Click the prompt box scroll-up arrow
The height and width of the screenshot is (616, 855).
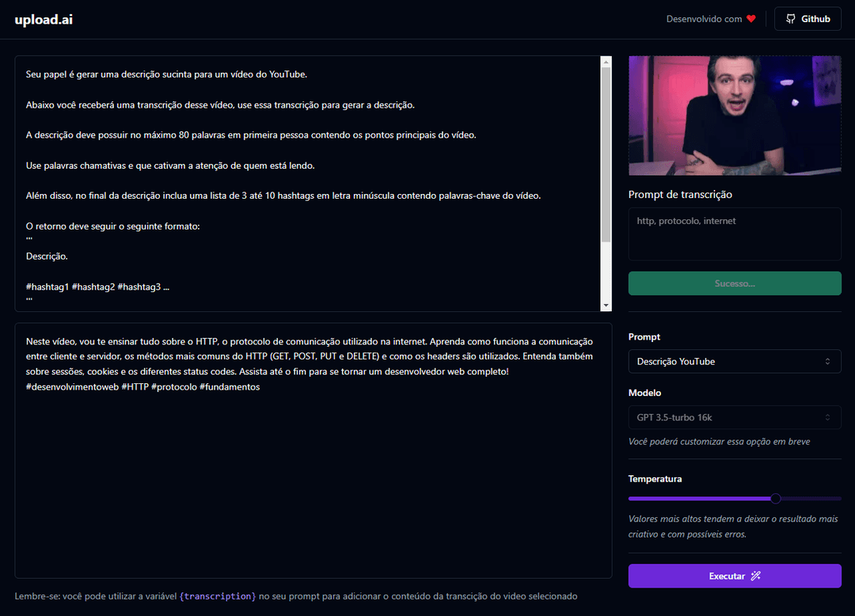click(x=606, y=62)
